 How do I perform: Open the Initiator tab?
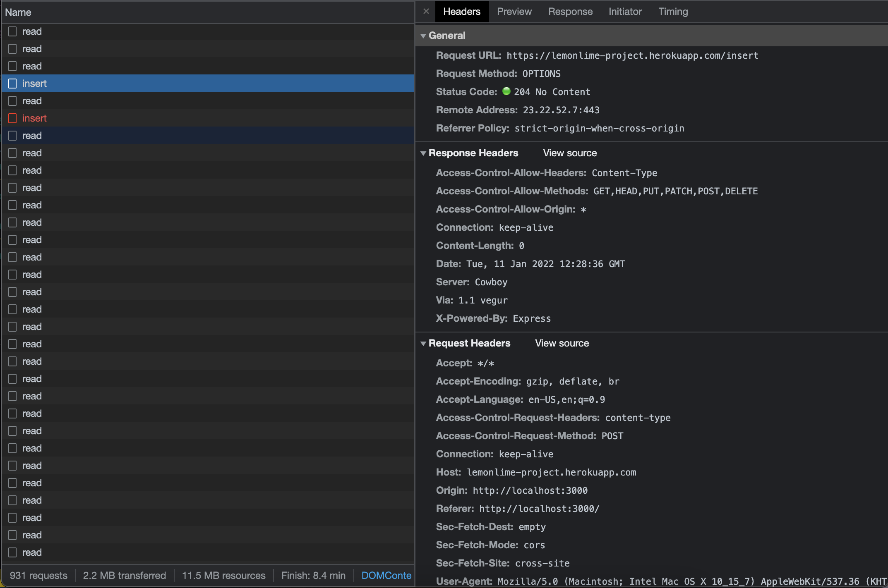click(x=625, y=12)
